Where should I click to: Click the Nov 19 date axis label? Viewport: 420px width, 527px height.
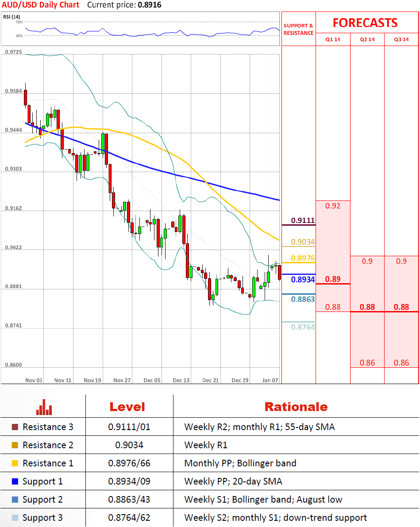pos(92,380)
